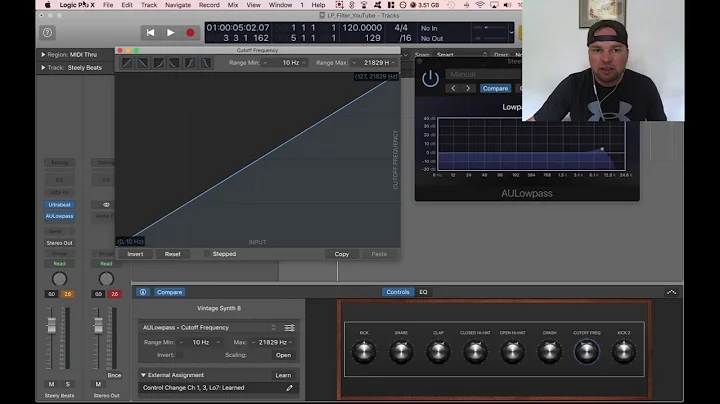Image resolution: width=720 pixels, height=404 pixels.
Task: Open parameter mapping list icon
Action: (x=289, y=328)
